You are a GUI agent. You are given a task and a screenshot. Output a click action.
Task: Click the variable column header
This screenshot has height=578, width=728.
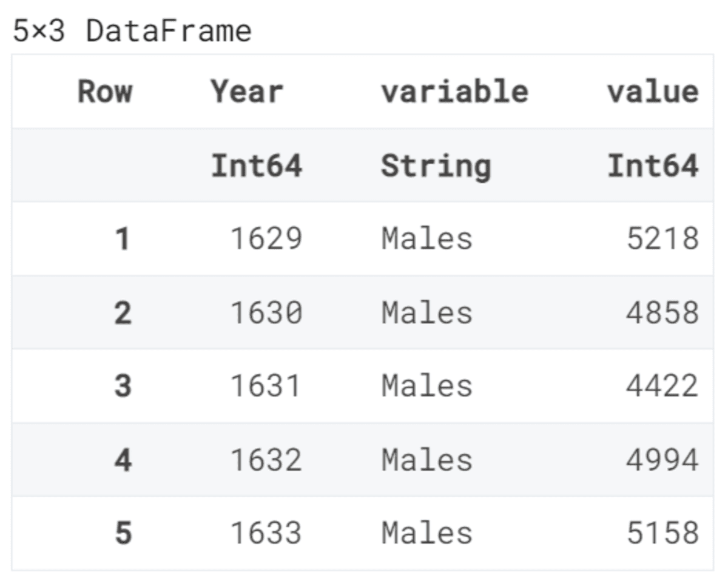(x=454, y=92)
